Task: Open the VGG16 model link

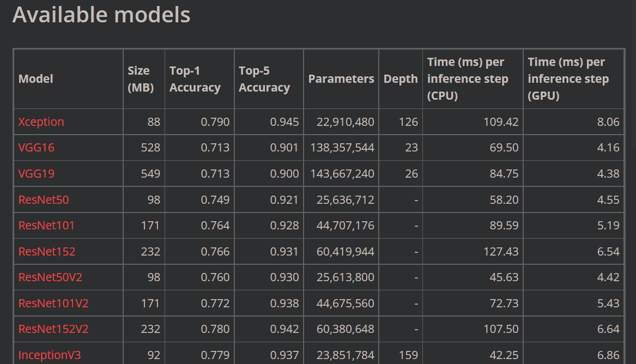Action: [x=36, y=148]
